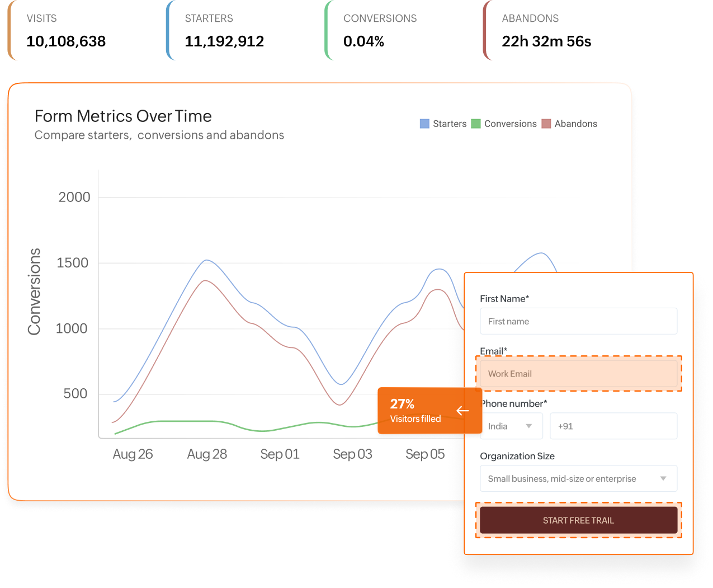The image size is (713, 588).
Task: Click the Organization Size dropdown arrow
Action: 663,478
